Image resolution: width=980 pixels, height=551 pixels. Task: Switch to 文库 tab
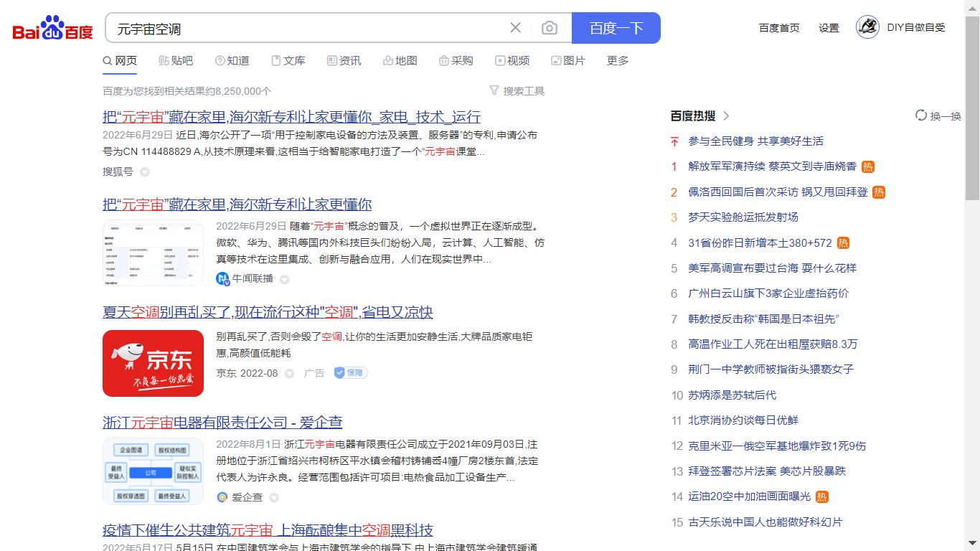pyautogui.click(x=288, y=61)
